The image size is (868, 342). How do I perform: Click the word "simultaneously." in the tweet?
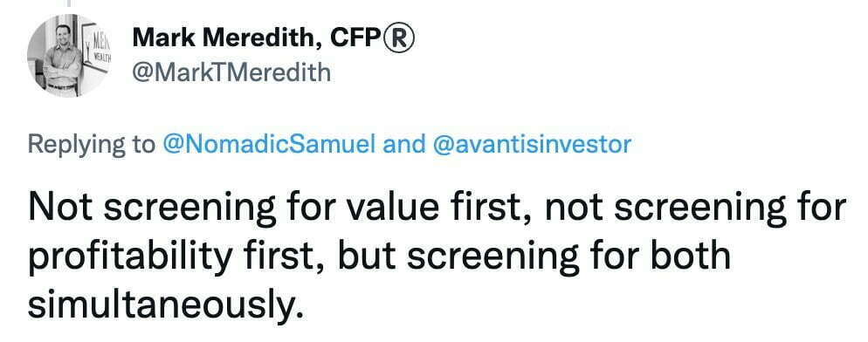(167, 304)
